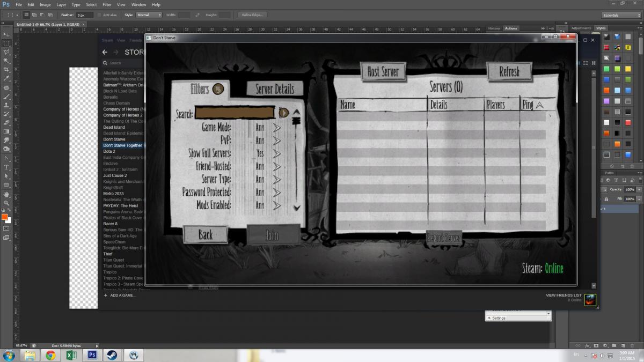This screenshot has width=644, height=362.
Task: Click the search go arrow in Filters
Action: click(283, 113)
